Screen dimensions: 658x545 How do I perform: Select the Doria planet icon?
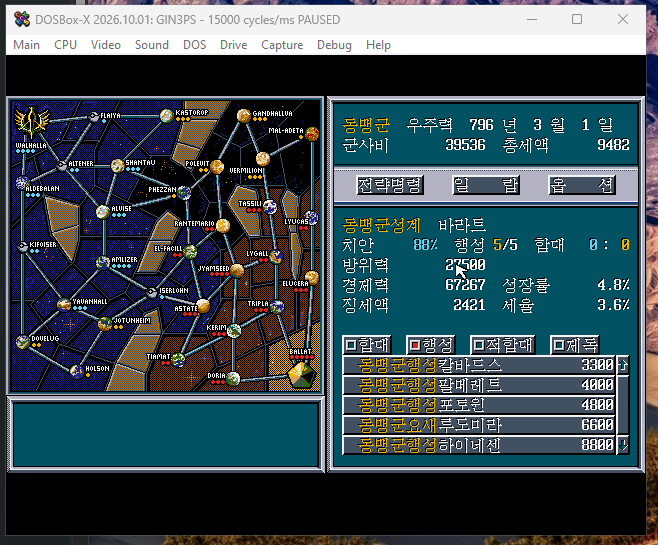[x=233, y=379]
